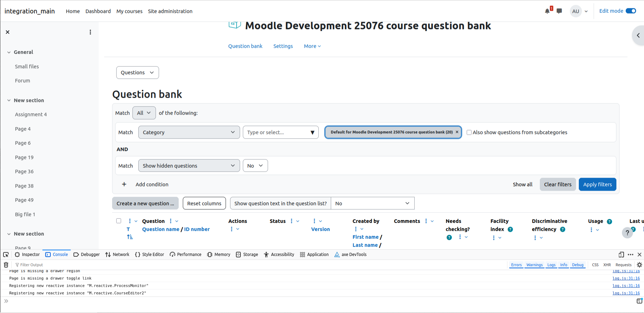Open help for Discriminative efficiency column

tap(563, 229)
